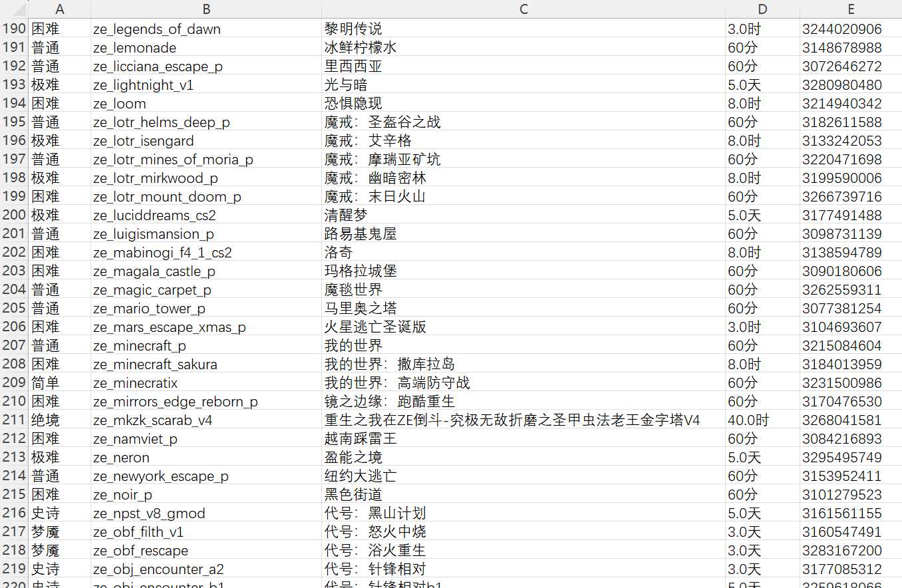Click cell ze_npst_v8_gmod
Viewport: 902px width, 588px height.
206,514
